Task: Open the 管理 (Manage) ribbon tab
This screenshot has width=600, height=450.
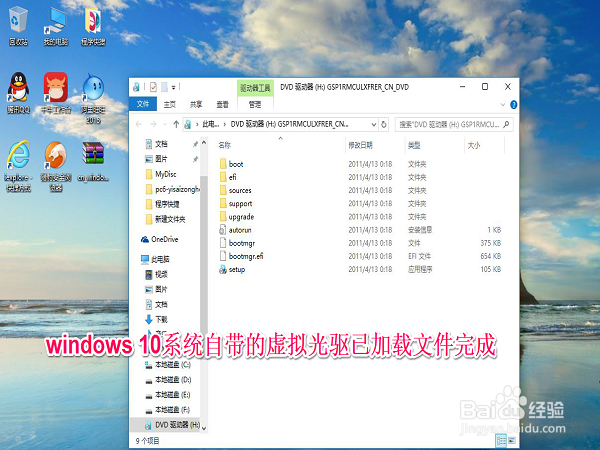Action: point(255,104)
